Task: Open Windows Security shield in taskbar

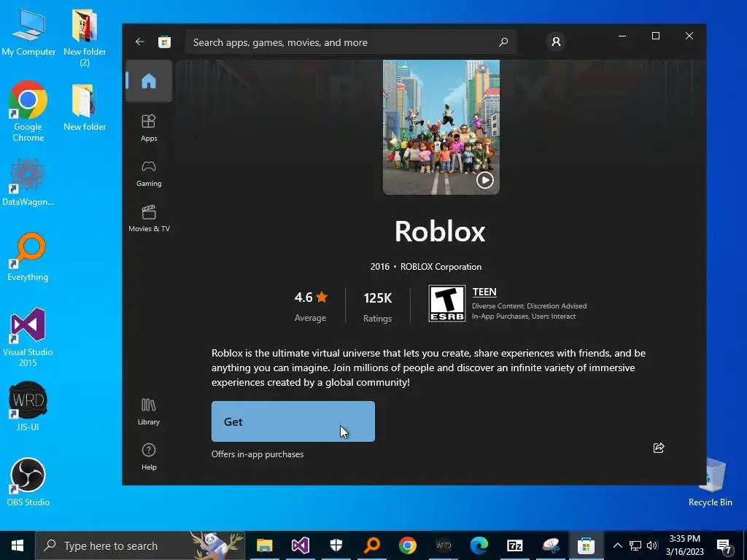Action: point(336,545)
